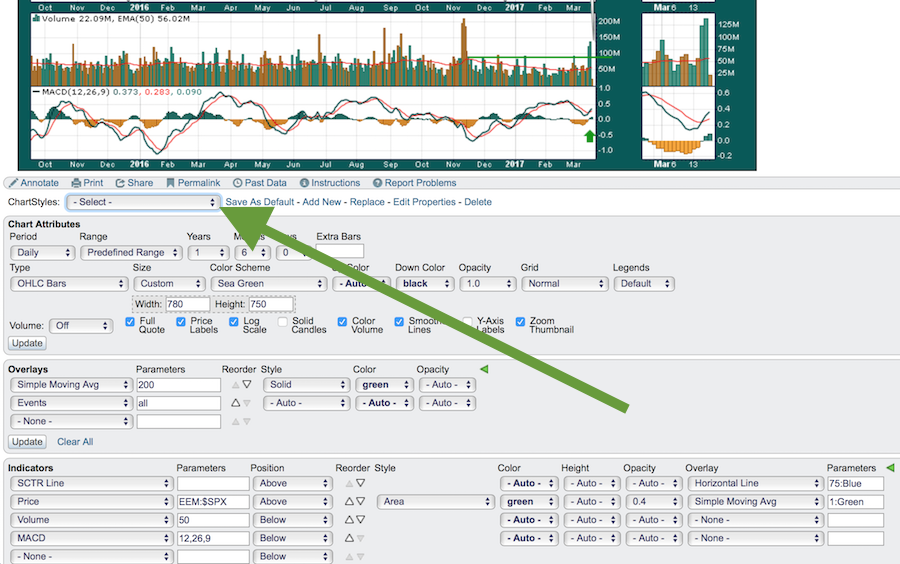
Task: Move Events overlay up using reorder arrow
Action: click(235, 403)
